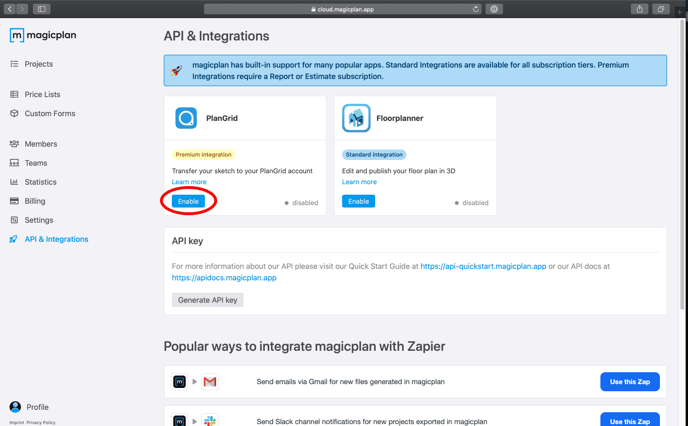Open Floorplanner Learn more link

coord(359,182)
